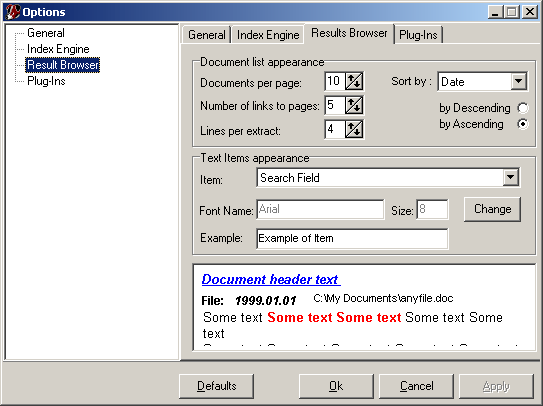Confirm with the Ok button
The image size is (543, 406).
[x=336, y=386]
